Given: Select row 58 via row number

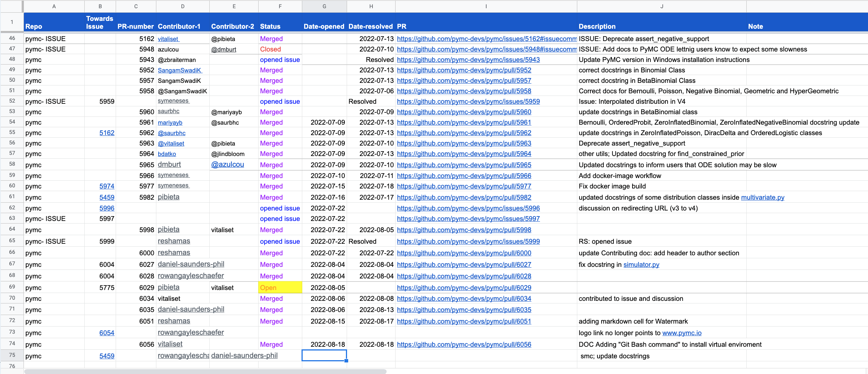Looking at the screenshot, I should point(12,164).
